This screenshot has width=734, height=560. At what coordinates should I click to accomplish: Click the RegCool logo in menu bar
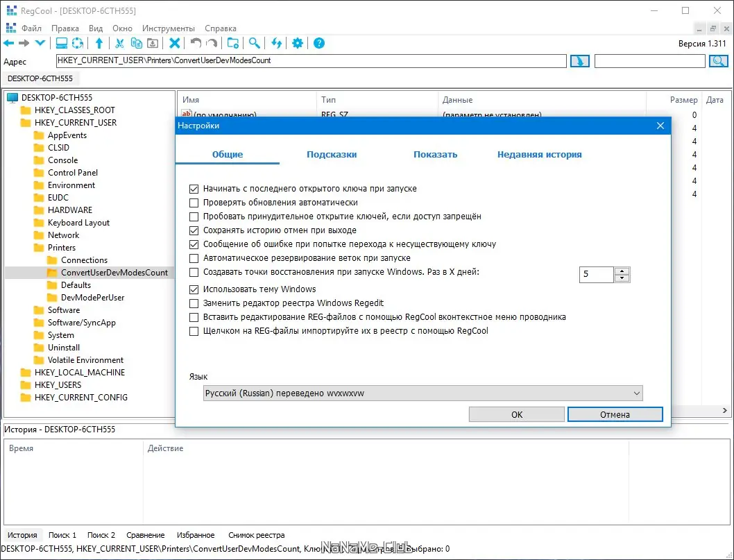pos(11,28)
